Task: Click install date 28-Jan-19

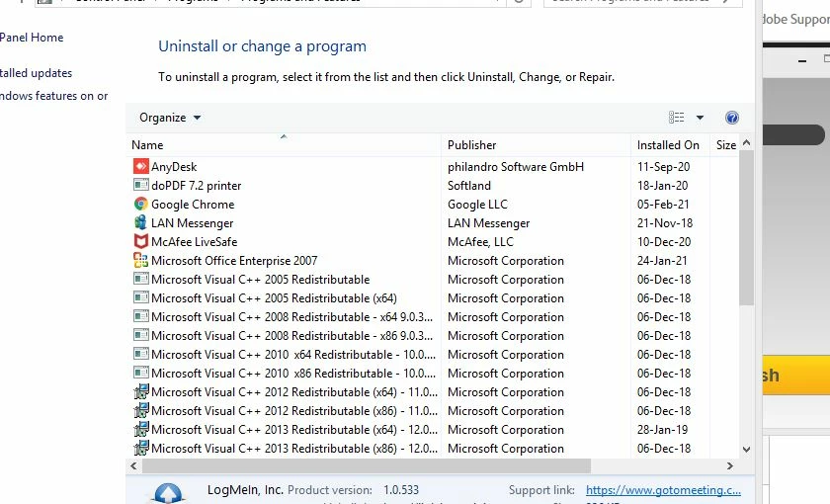Action: [662, 429]
